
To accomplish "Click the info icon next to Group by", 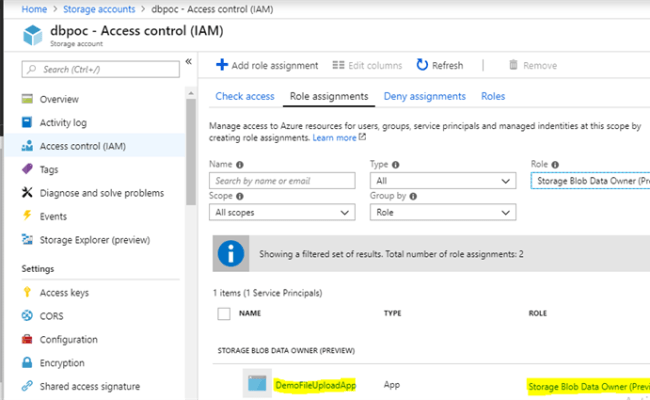I will [413, 196].
